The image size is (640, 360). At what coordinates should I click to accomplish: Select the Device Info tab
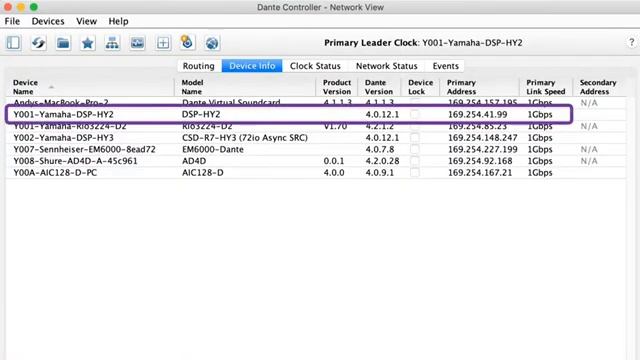(252, 66)
